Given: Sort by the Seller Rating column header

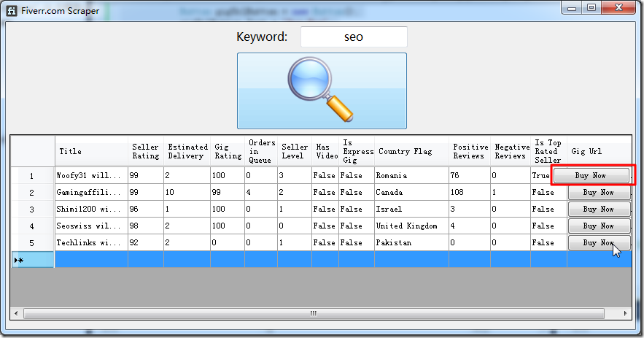Looking at the screenshot, I should tap(146, 151).
